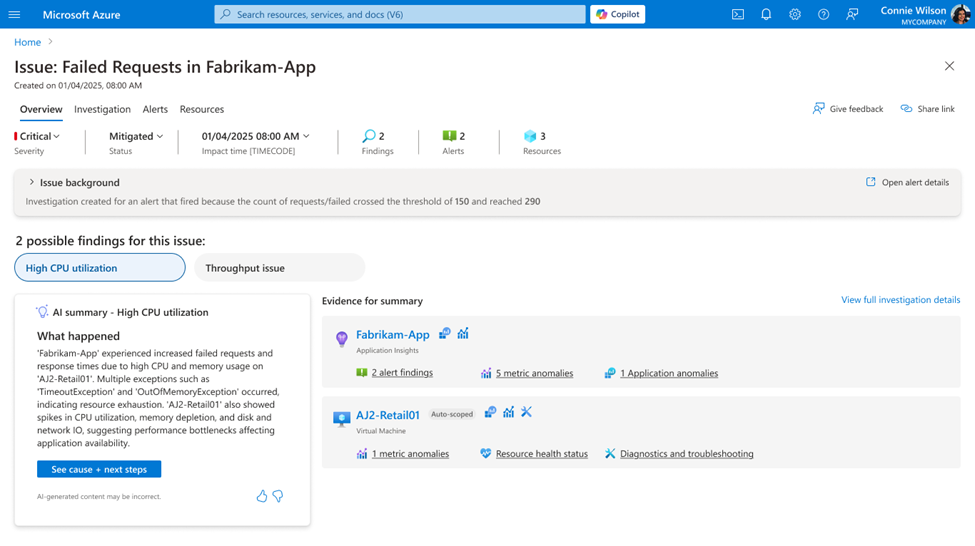
Task: Click the AI summary lightbulb icon
Action: click(x=42, y=312)
